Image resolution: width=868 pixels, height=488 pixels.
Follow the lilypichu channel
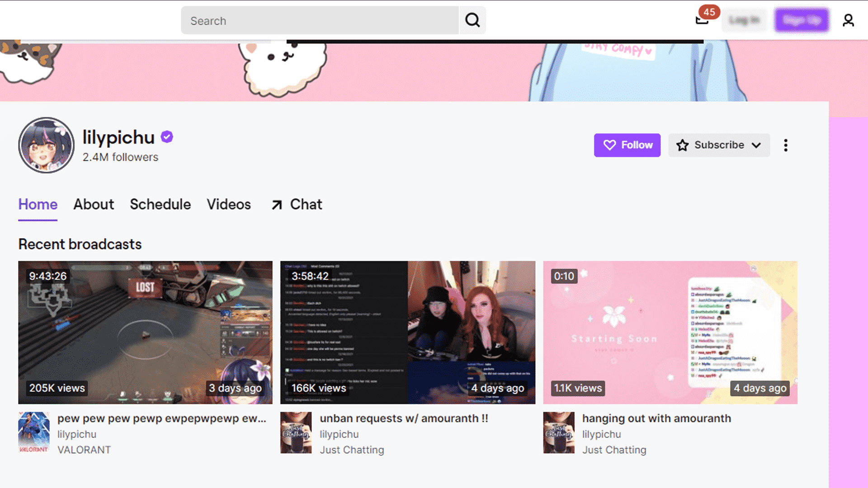627,145
